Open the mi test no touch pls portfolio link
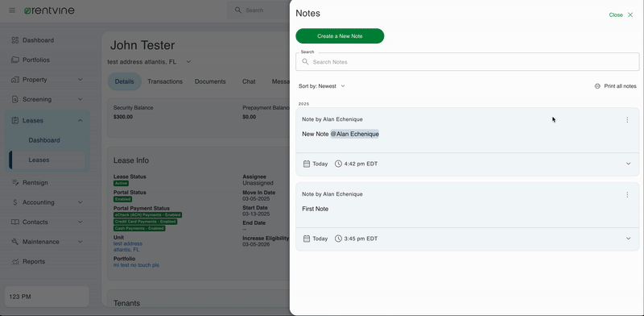 [x=136, y=265]
